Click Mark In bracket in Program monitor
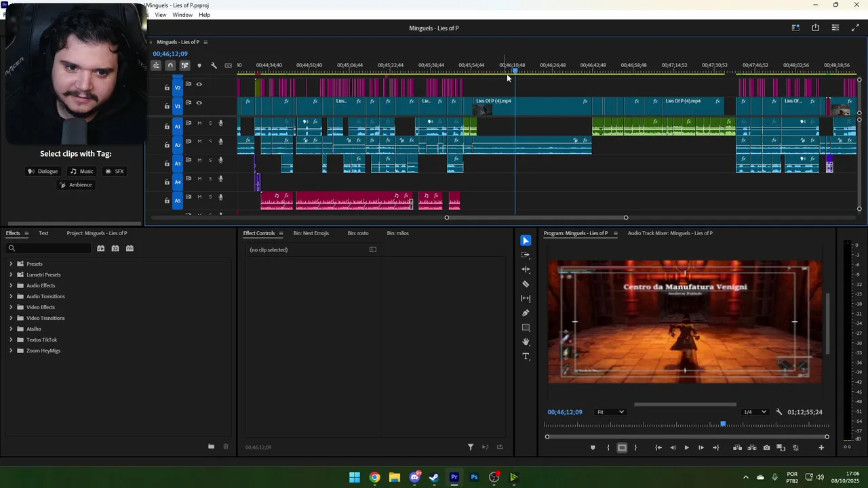 [608, 448]
